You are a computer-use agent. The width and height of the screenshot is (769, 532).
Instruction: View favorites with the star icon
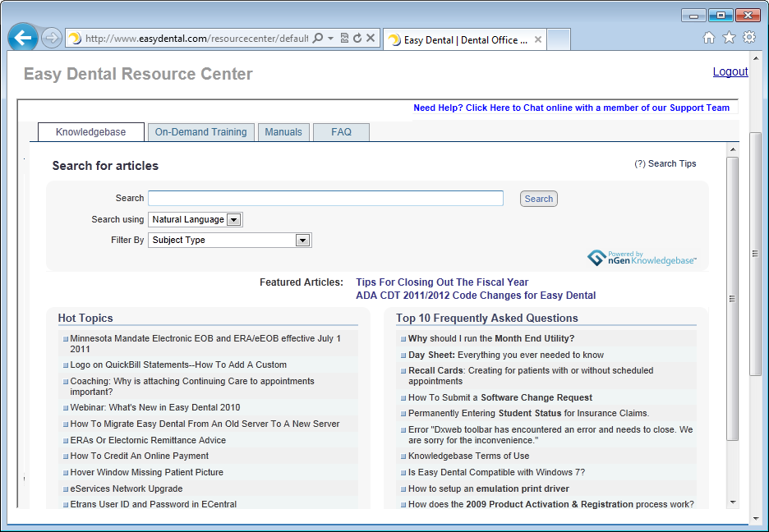coord(729,38)
